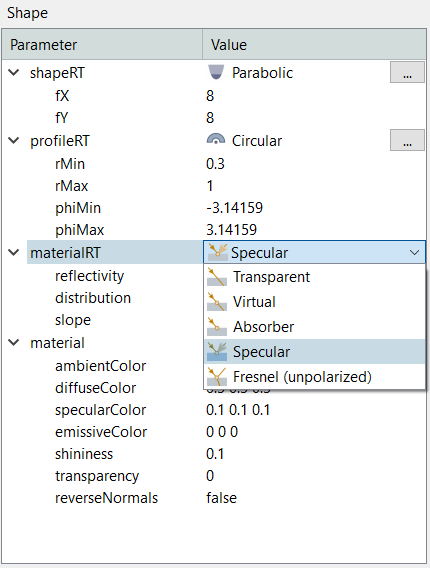Image resolution: width=430 pixels, height=568 pixels.
Task: Click the Parabolic shape icon
Action: click(216, 72)
